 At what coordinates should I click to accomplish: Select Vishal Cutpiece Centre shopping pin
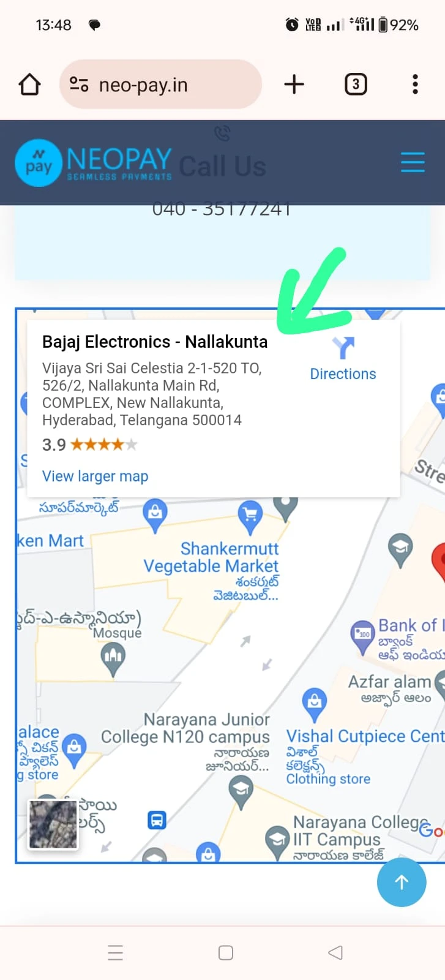315,703
